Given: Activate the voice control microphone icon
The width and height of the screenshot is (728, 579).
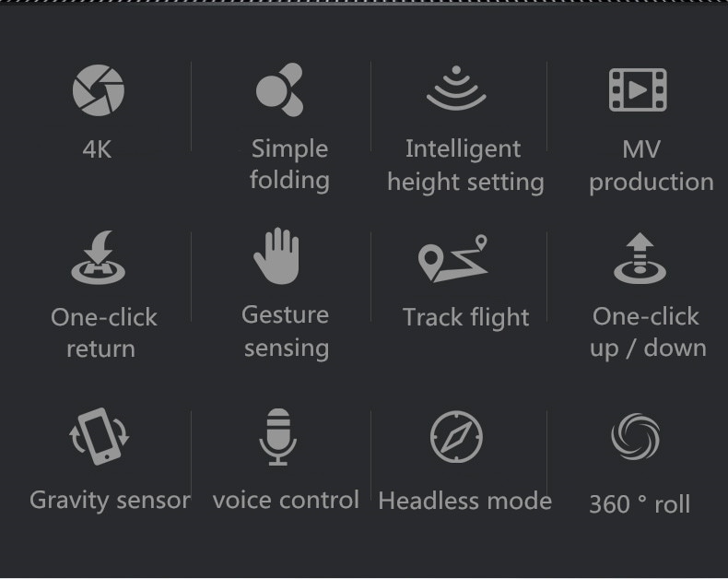Looking at the screenshot, I should [277, 437].
